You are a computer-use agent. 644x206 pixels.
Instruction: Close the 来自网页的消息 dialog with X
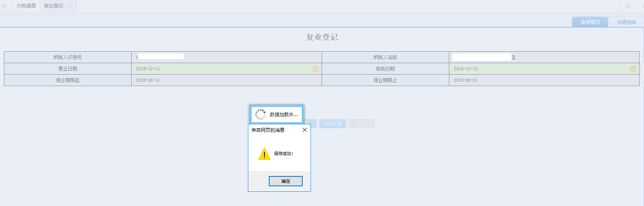[x=304, y=130]
